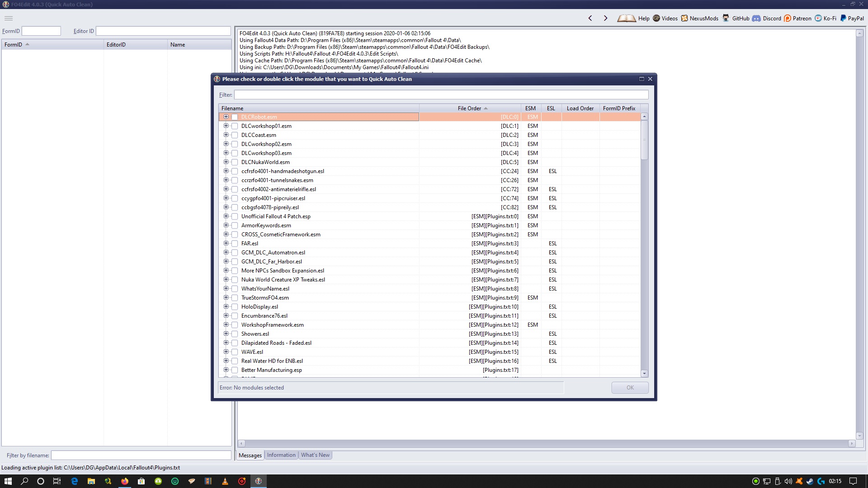The width and height of the screenshot is (868, 488).
Task: Click the hamburger menu icon
Action: 9,19
